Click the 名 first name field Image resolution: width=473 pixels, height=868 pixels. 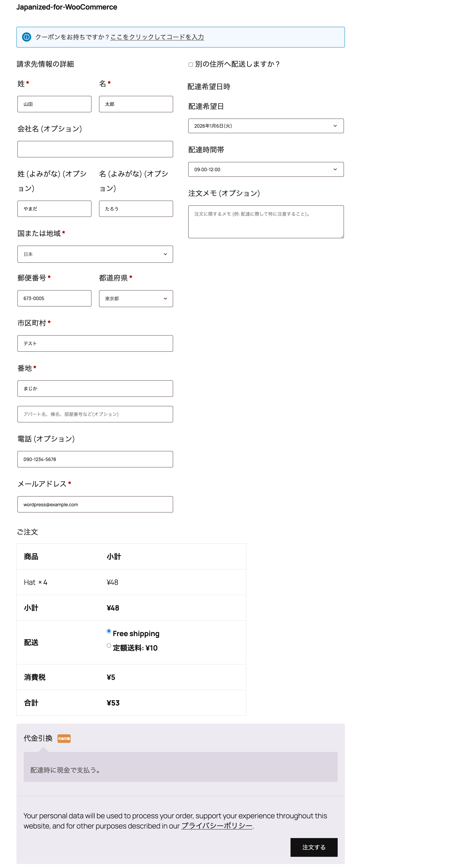[136, 104]
